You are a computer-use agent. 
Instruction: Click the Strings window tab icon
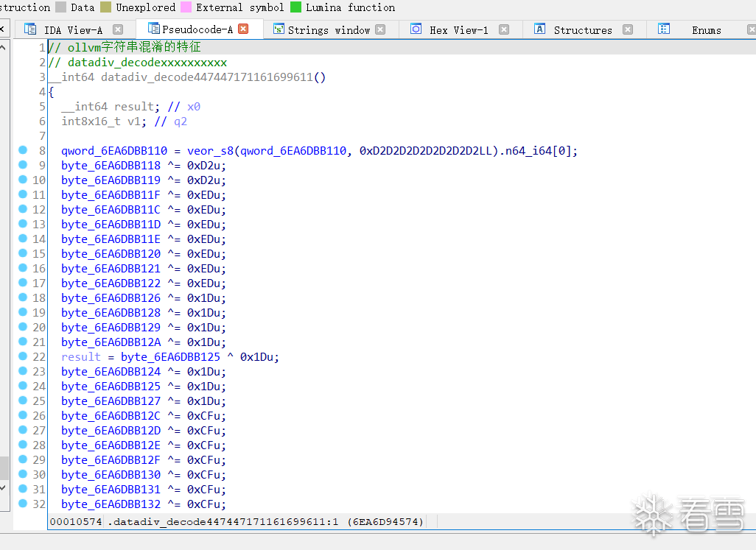[279, 29]
